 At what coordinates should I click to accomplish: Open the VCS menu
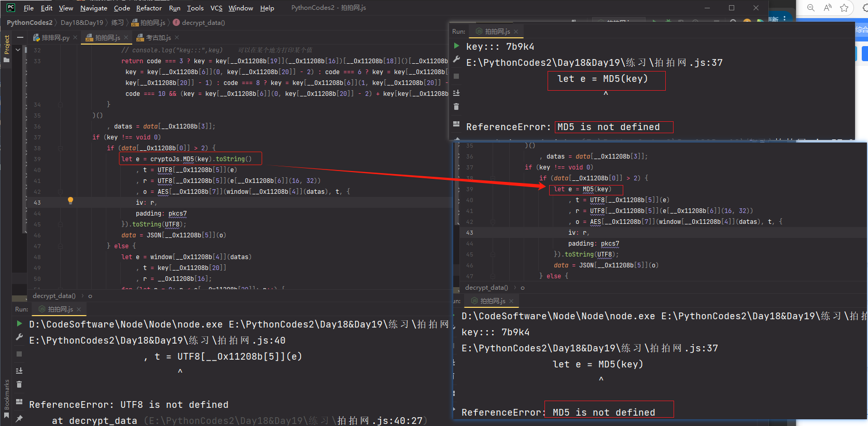point(216,8)
